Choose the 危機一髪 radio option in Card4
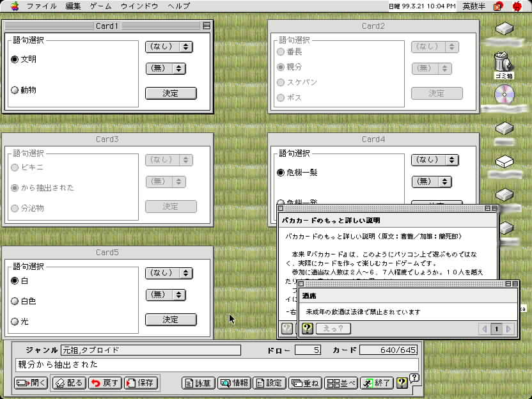The image size is (532, 399). click(x=280, y=173)
